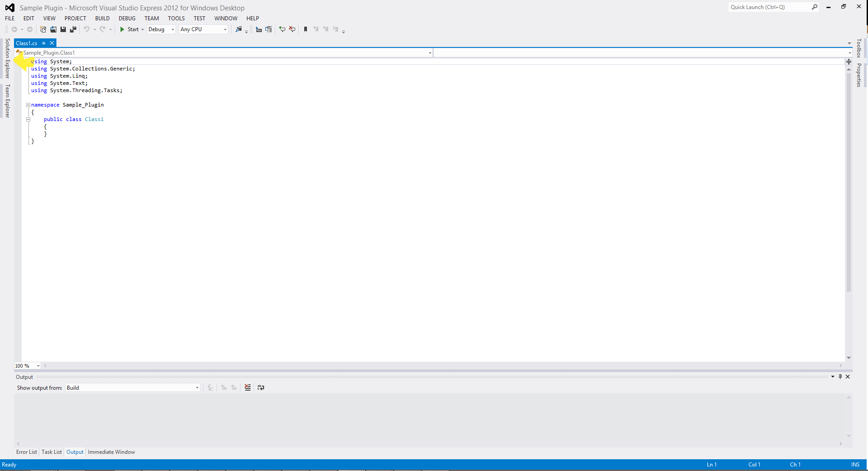Toggle a bookmark with the bookmark icon
Screen dimensions: 868x471
(x=306, y=29)
